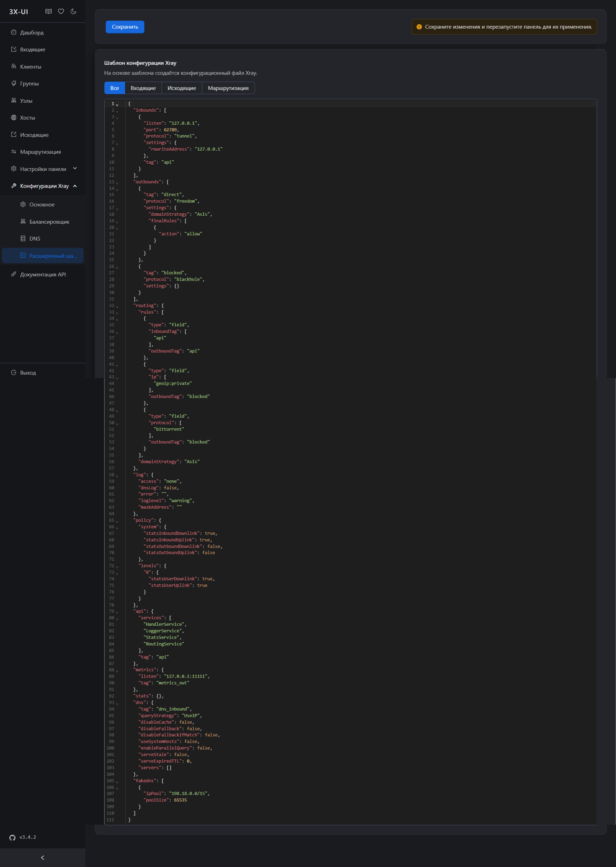
Task: Fold the log block at line 58
Action: click(x=117, y=476)
